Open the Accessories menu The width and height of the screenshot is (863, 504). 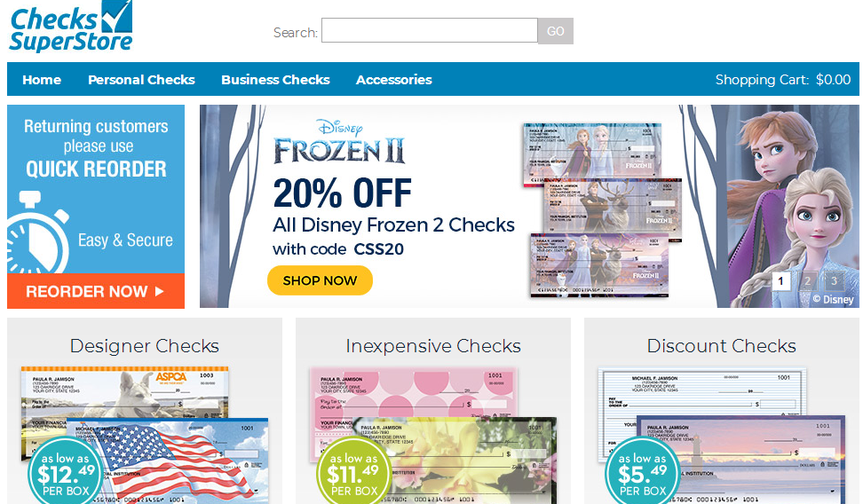(x=394, y=80)
